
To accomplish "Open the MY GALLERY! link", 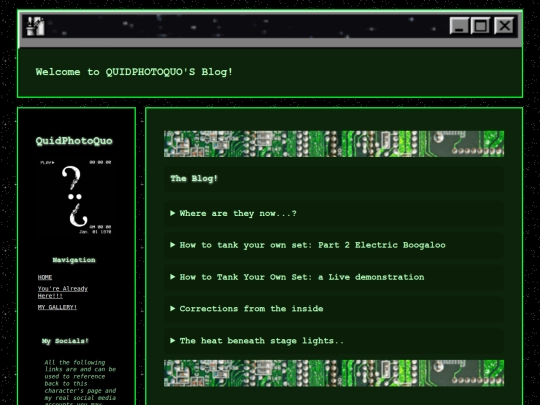I will tap(57, 307).
